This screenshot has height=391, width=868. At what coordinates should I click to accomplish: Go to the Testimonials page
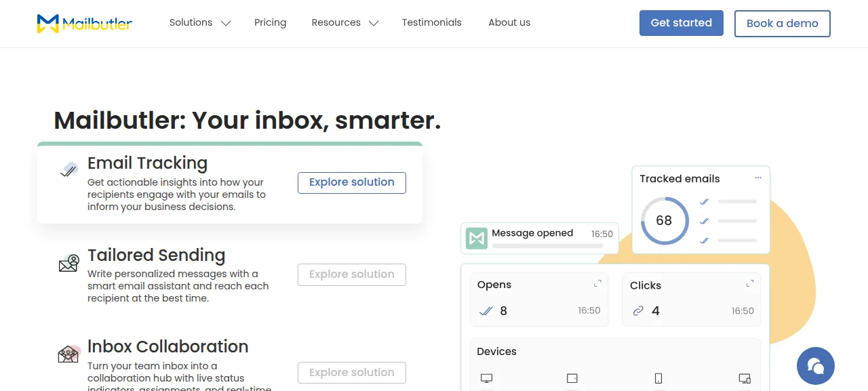tap(431, 22)
